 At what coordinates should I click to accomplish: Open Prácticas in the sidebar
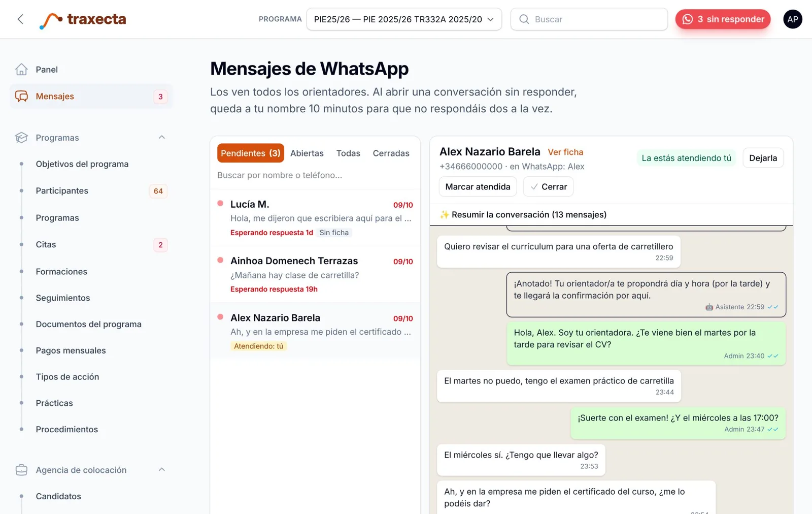coord(54,403)
